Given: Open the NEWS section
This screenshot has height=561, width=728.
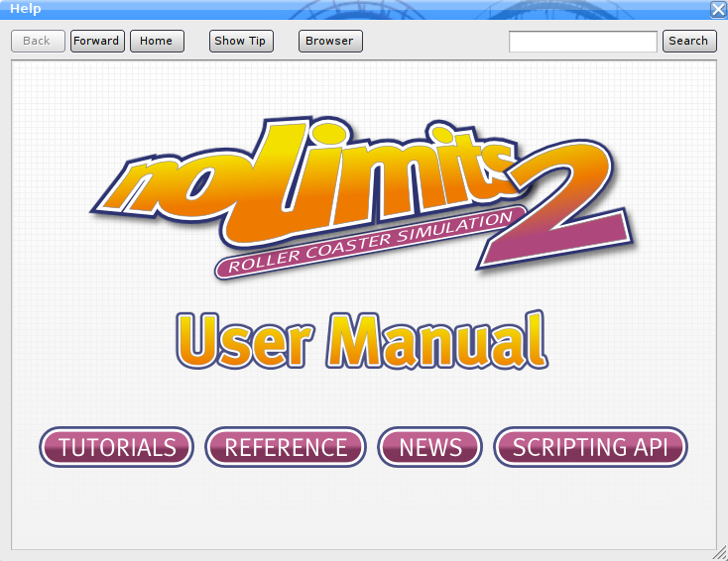Looking at the screenshot, I should point(429,447).
